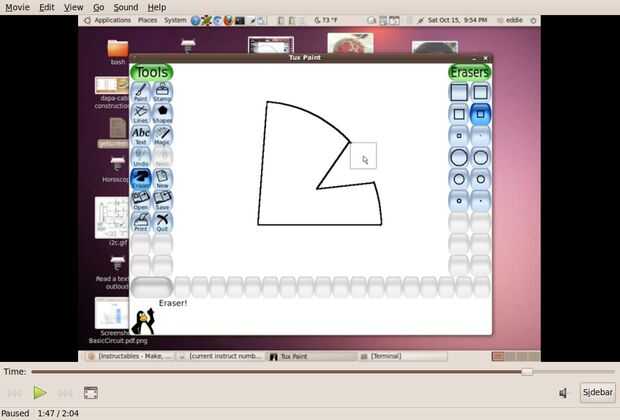620x420 pixels.
Task: Choose the selected blue square eraser
Action: click(x=480, y=114)
